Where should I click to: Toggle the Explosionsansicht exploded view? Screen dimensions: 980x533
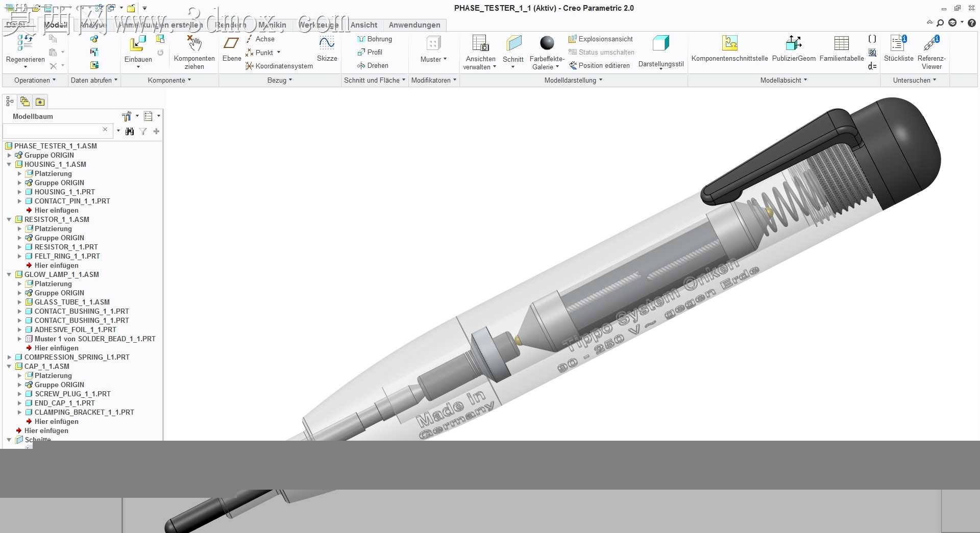(601, 39)
